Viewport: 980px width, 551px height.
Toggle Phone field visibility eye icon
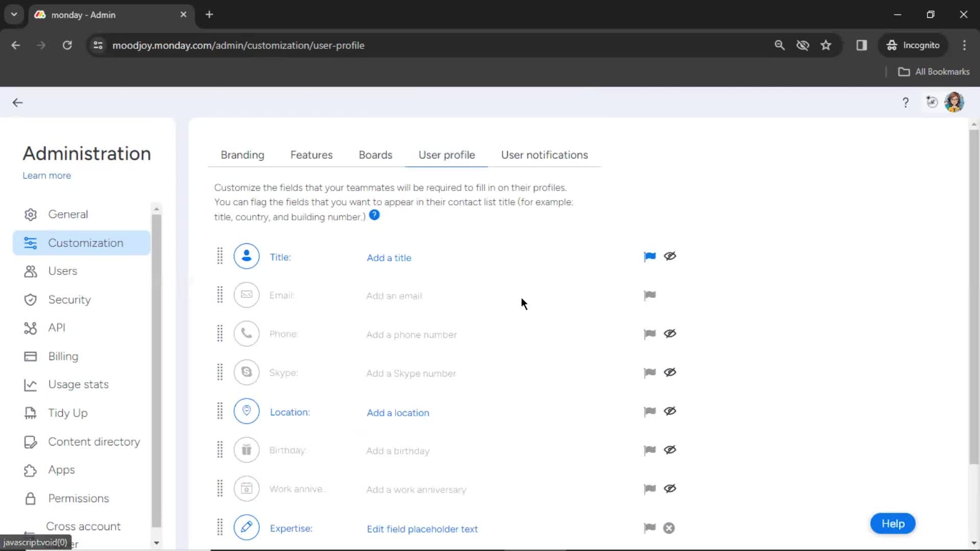click(x=670, y=334)
